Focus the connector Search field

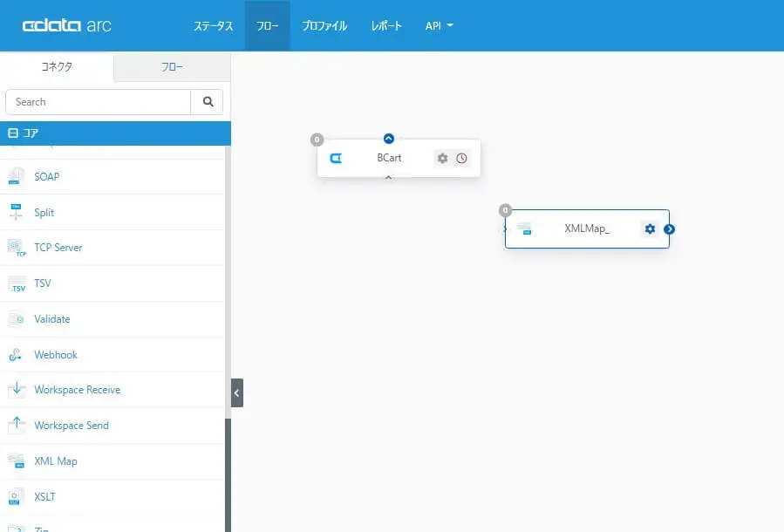[98, 102]
